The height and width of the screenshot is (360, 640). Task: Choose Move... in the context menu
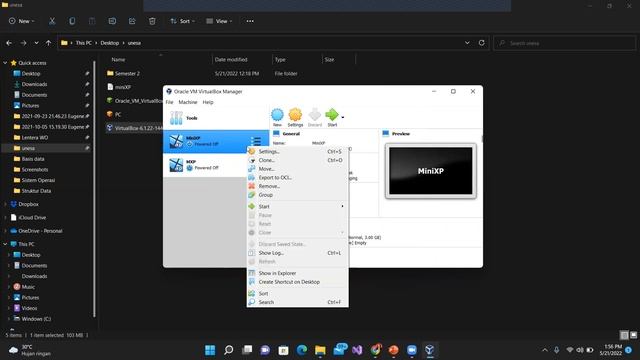tap(297, 169)
